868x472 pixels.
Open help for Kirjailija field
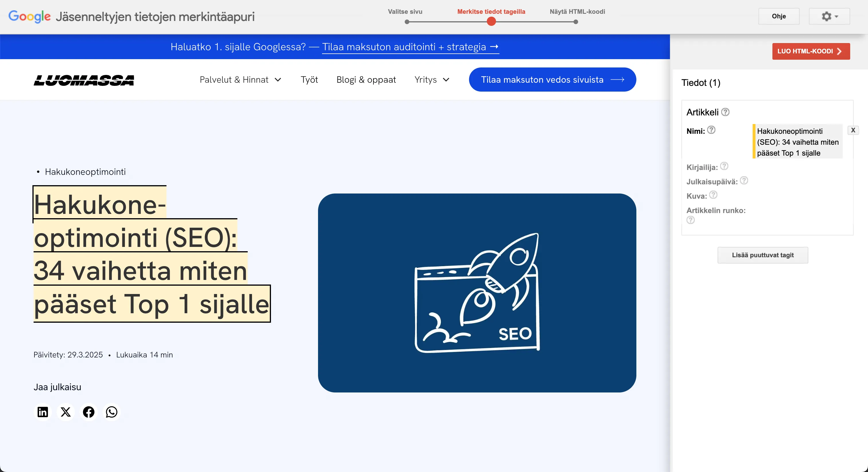724,166
